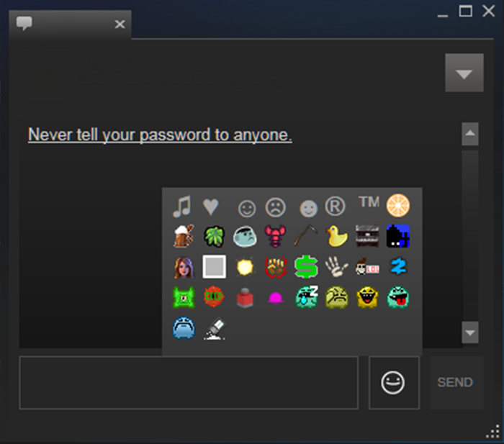
Task: Select the orange slice emoticon
Action: (398, 205)
